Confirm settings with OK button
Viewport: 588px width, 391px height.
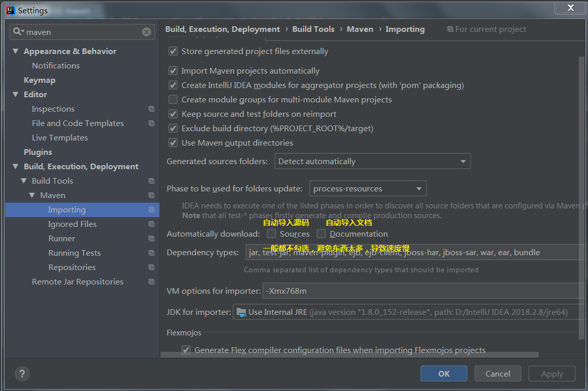(x=444, y=374)
